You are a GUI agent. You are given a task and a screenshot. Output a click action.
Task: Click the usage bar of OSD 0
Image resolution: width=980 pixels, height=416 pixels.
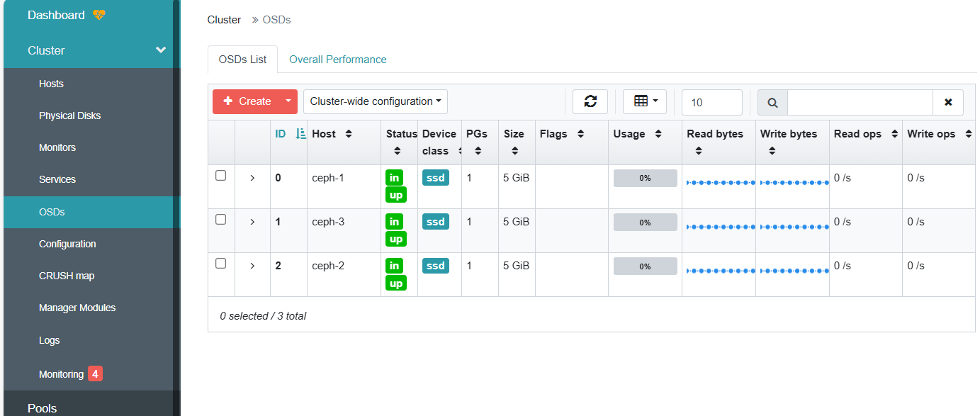tap(645, 178)
